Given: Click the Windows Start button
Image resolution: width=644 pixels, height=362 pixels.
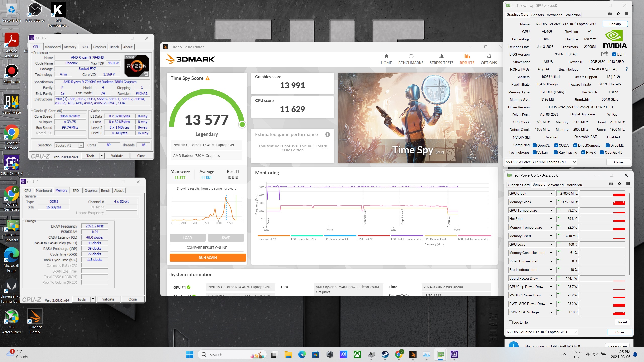Looking at the screenshot, I should pos(190,355).
